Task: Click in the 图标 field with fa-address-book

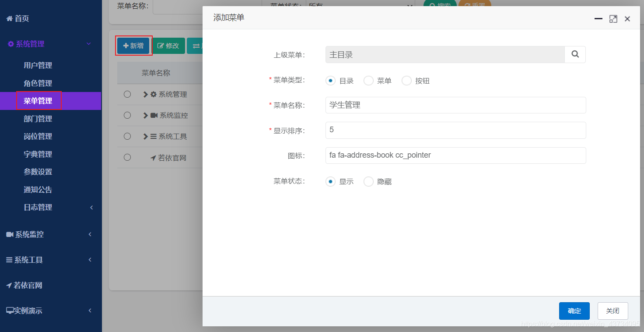Action: click(x=455, y=155)
